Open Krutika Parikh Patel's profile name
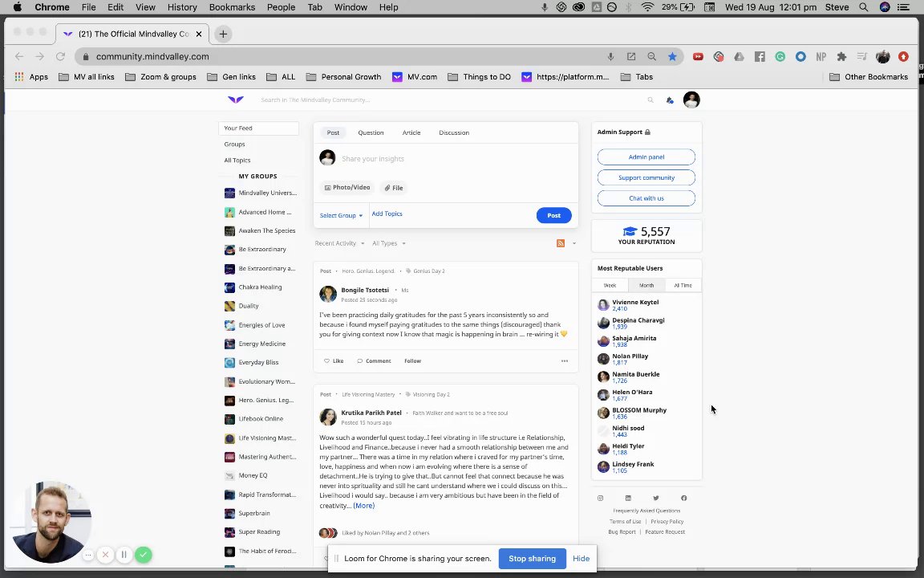 pyautogui.click(x=371, y=413)
